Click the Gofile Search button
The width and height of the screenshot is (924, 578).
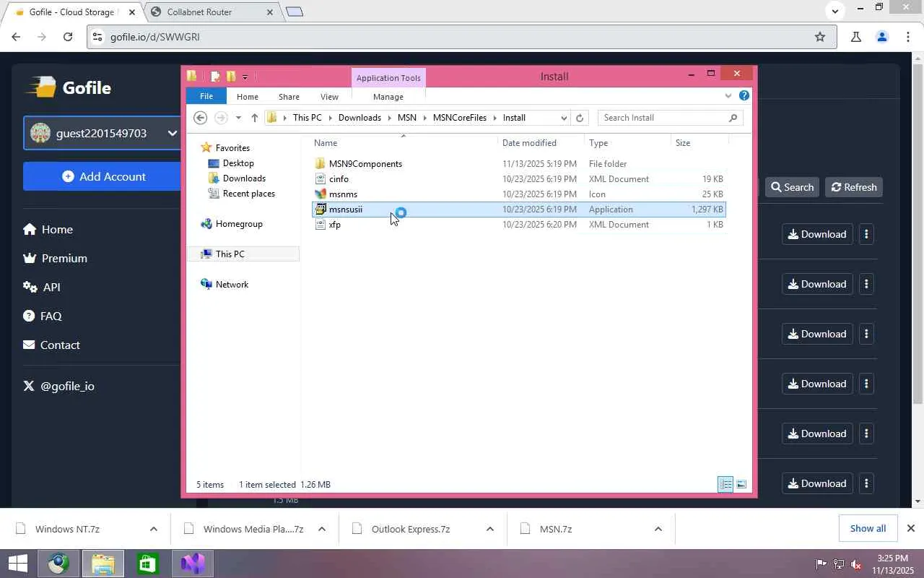[x=792, y=187]
